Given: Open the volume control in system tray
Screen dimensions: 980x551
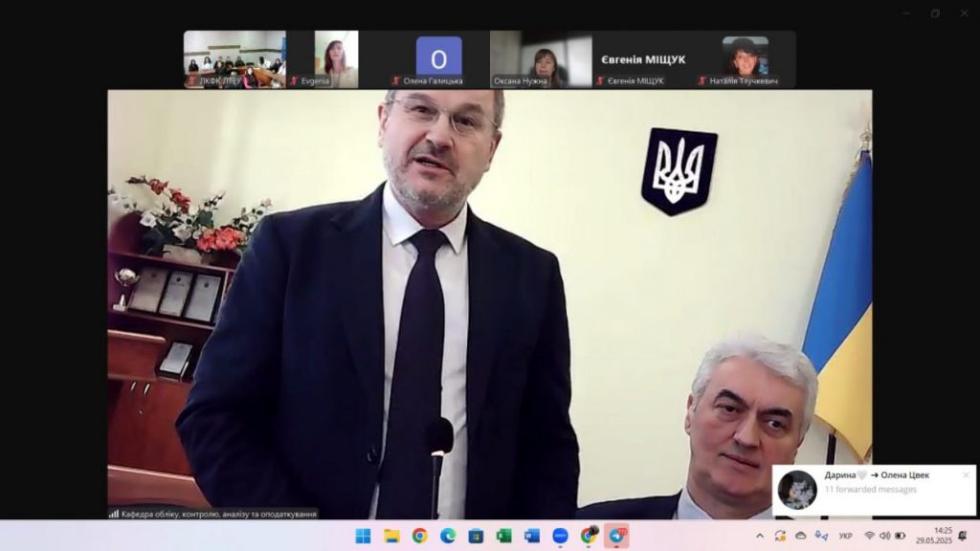Looking at the screenshot, I should [x=884, y=536].
